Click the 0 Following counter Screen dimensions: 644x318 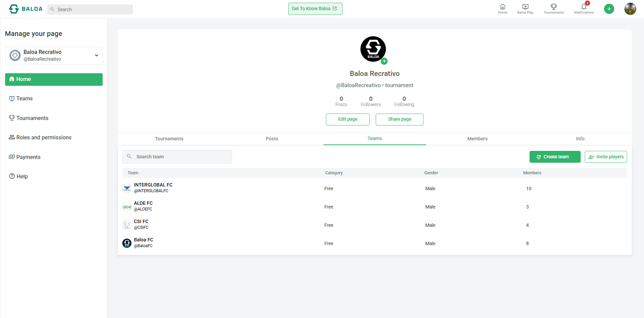tap(404, 101)
